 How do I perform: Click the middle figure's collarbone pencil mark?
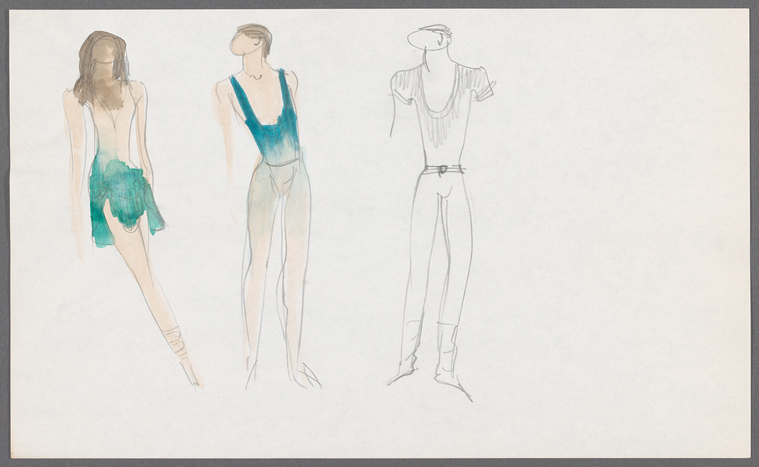tap(254, 76)
